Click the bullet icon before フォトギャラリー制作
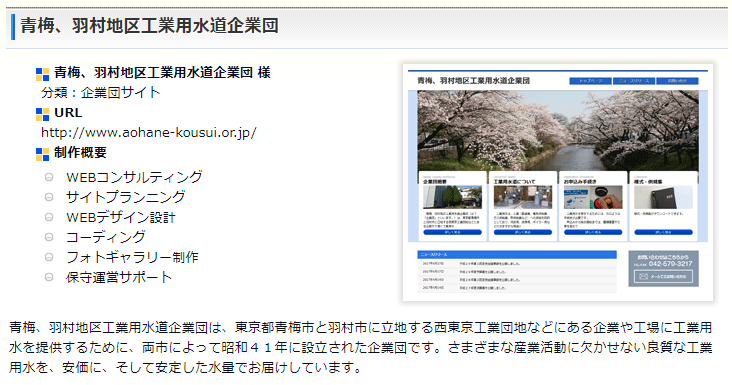The height and width of the screenshot is (385, 732). click(x=49, y=257)
